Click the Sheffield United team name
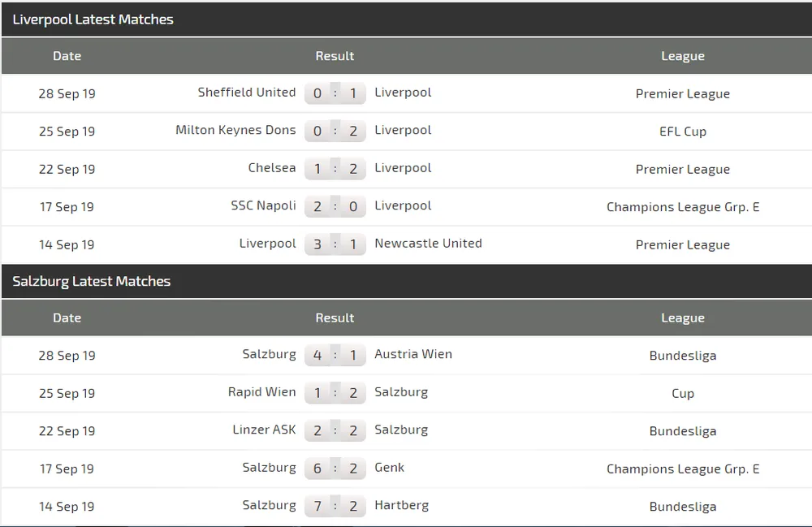Screen dimensions: 812x527 point(247,93)
